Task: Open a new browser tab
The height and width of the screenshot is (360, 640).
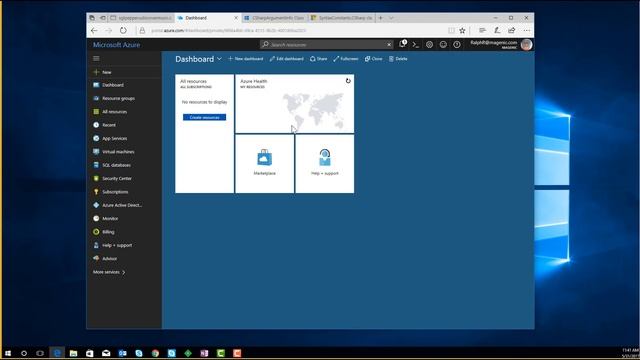Action: click(380, 18)
